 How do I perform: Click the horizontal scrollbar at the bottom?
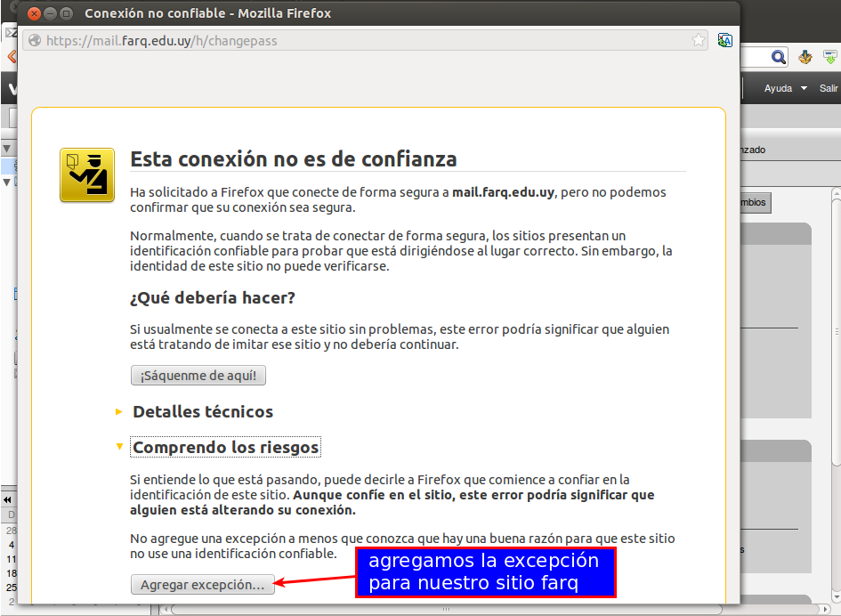point(445,610)
